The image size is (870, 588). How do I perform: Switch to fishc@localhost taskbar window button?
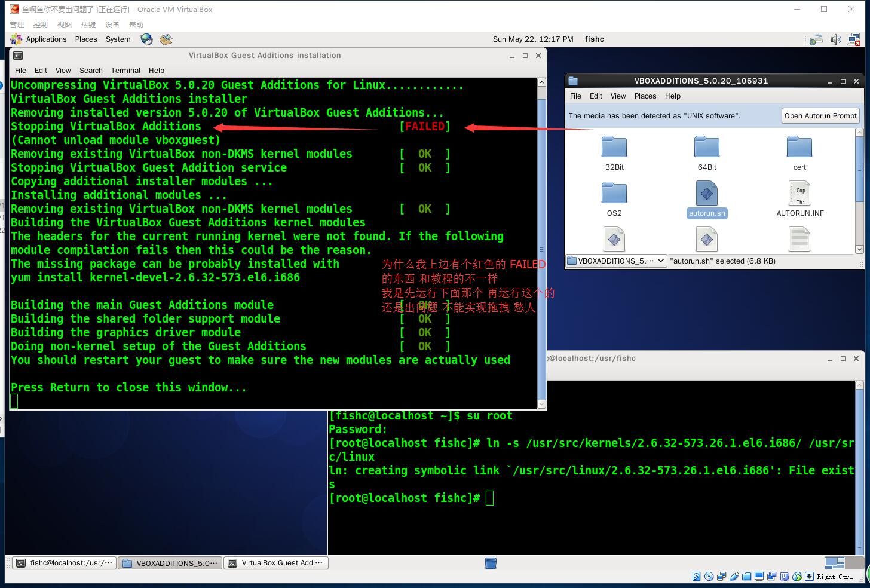pos(64,563)
